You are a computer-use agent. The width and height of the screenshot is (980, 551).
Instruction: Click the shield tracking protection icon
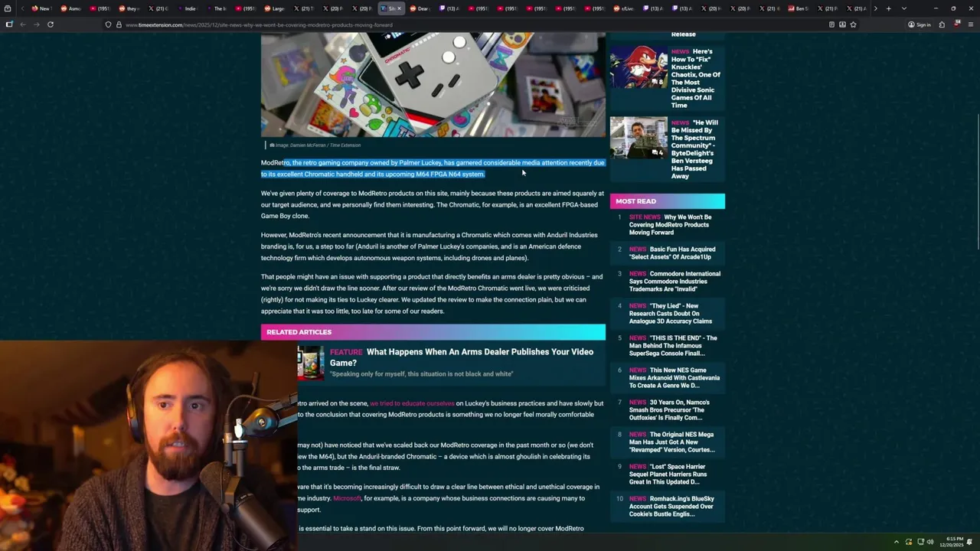(x=108, y=24)
